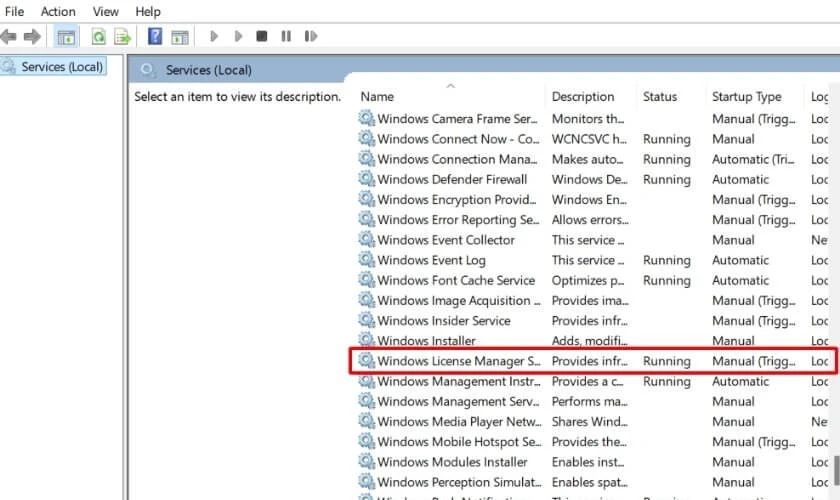
Task: Click the gear icon of Windows Image Acquisition
Action: tap(366, 300)
